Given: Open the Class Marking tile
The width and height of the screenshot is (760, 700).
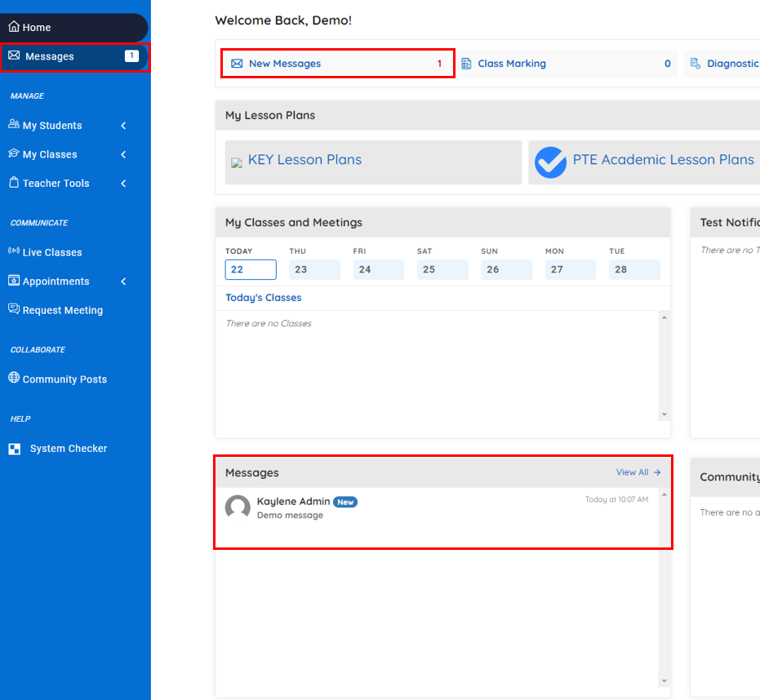Looking at the screenshot, I should [x=565, y=64].
